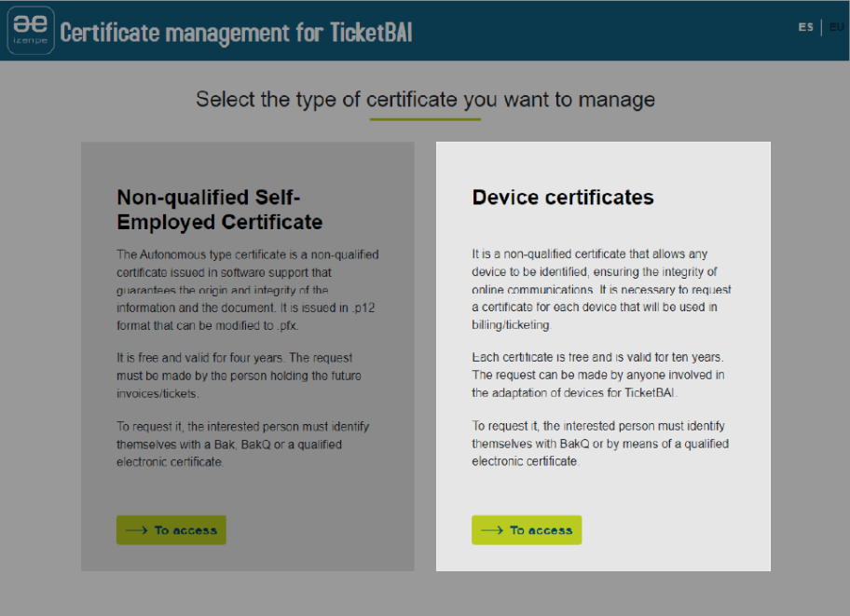Click the green underline below the page heading
The image size is (850, 616).
[x=425, y=119]
